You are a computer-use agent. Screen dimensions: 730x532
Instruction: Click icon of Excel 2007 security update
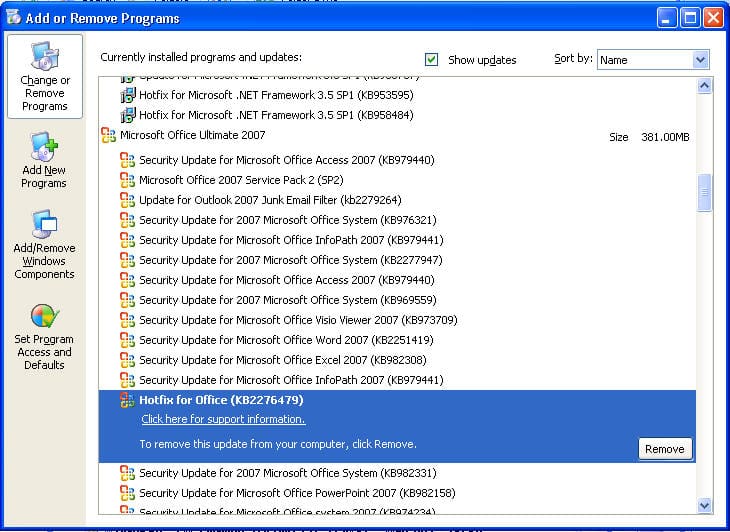tap(127, 360)
